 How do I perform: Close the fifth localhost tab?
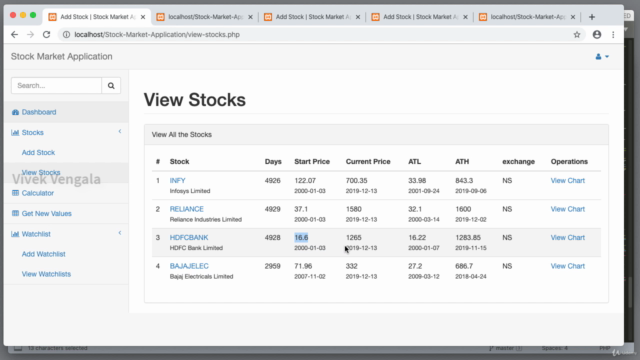tap(573, 17)
